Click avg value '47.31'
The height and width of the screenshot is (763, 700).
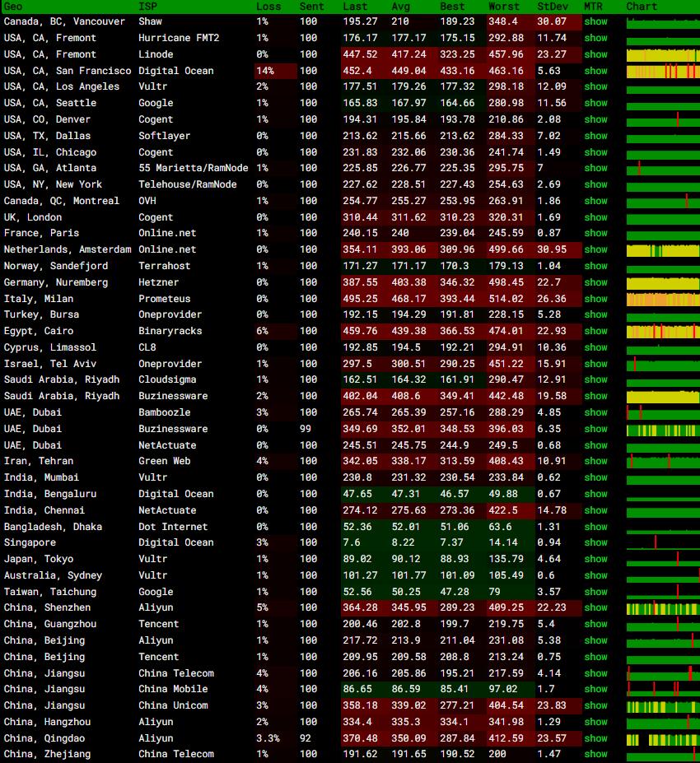(x=405, y=494)
